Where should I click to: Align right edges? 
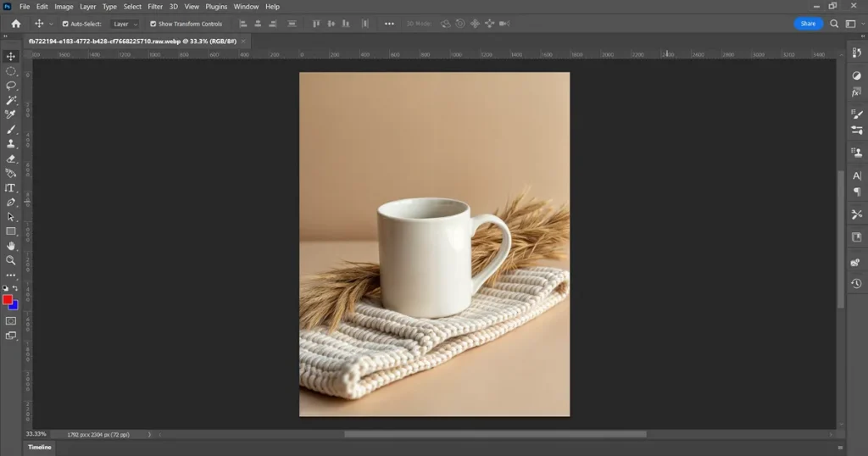[x=272, y=24]
